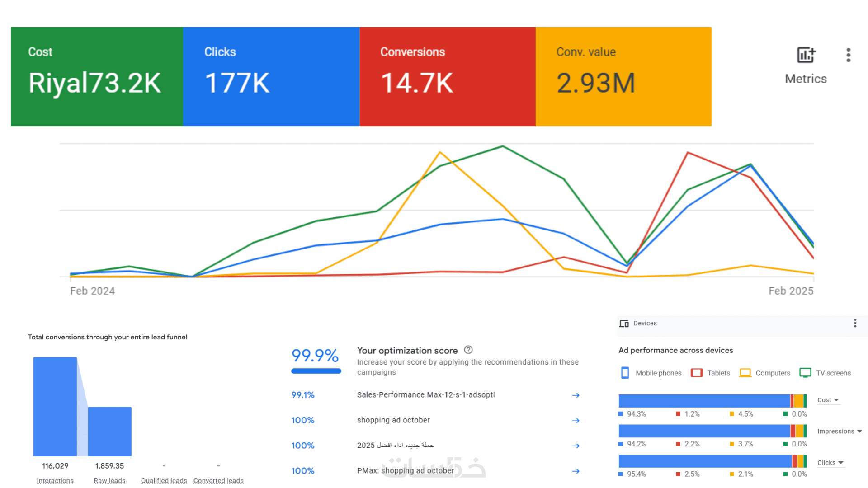Open arrow for Sales-Performance Max campaign
This screenshot has width=868, height=488.
coord(576,395)
